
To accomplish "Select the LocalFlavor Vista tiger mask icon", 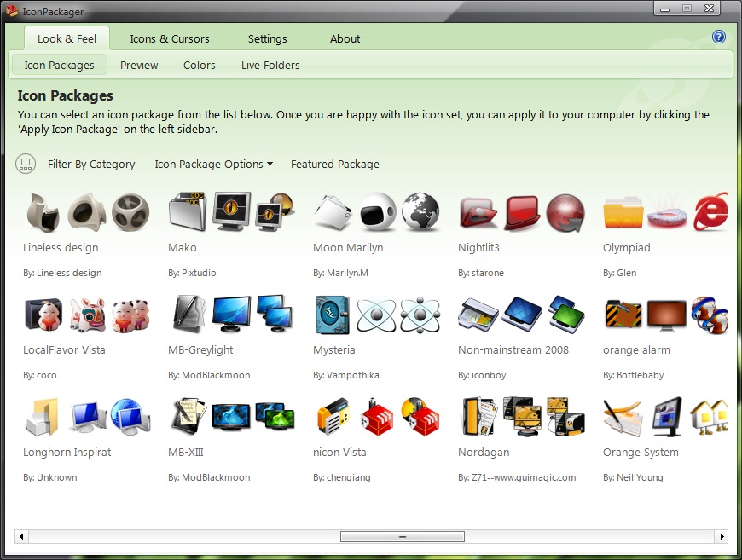I will pos(88,315).
